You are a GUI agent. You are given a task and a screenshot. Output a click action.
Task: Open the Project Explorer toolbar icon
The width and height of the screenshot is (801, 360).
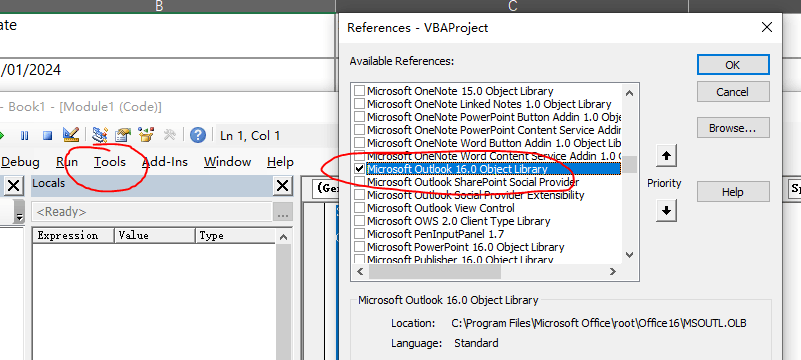point(100,135)
